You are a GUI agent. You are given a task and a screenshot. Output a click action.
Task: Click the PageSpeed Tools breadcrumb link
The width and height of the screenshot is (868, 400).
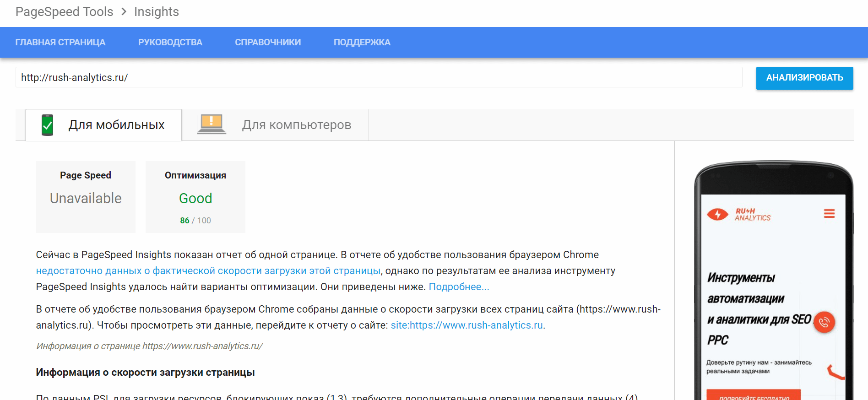64,11
